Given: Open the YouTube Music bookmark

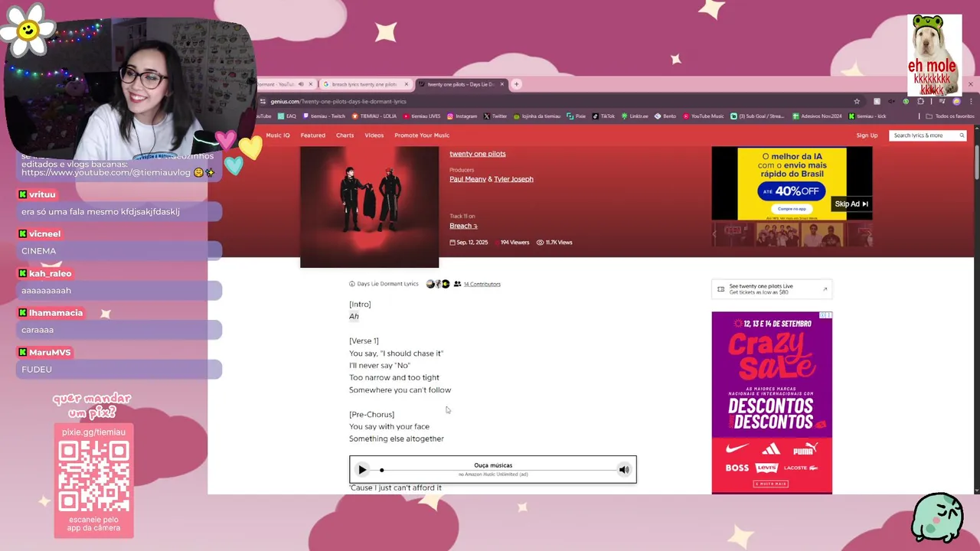Looking at the screenshot, I should coord(704,116).
